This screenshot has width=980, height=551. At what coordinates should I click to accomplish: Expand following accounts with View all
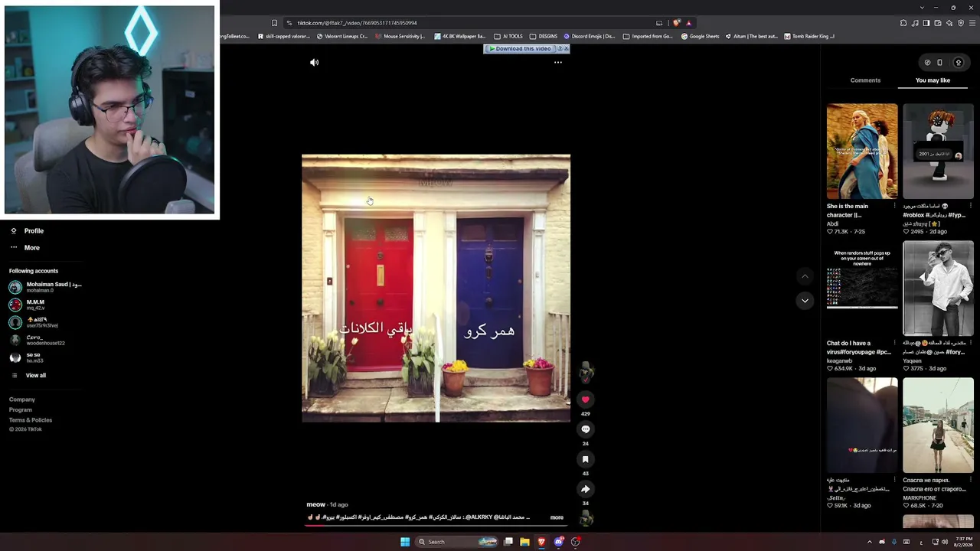coord(28,376)
